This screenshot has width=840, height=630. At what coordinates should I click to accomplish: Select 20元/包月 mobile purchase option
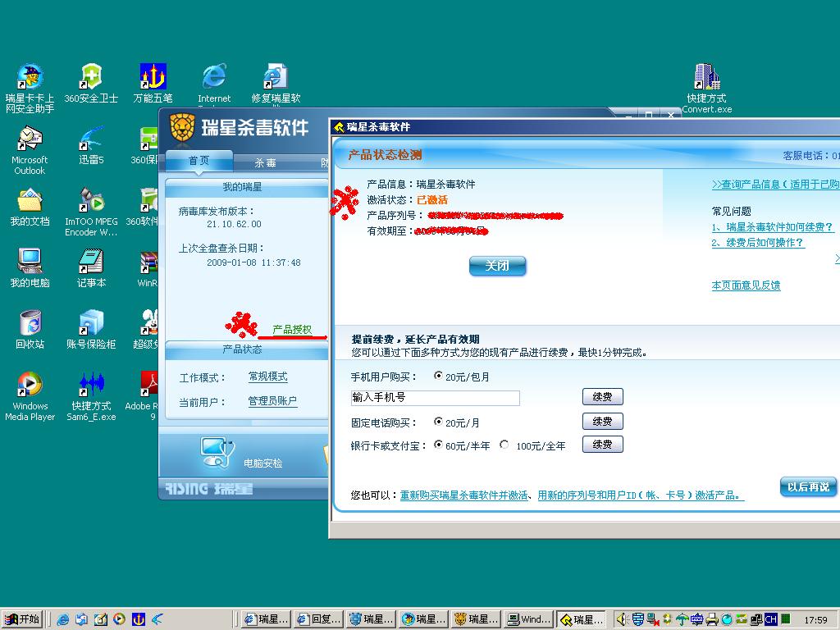click(438, 376)
